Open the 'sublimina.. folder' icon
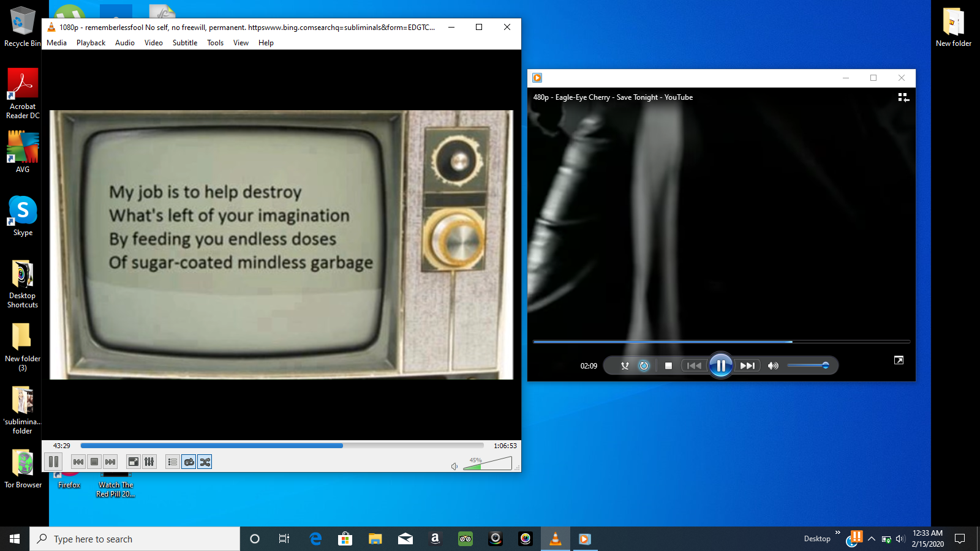980x551 pixels. pos(23,410)
